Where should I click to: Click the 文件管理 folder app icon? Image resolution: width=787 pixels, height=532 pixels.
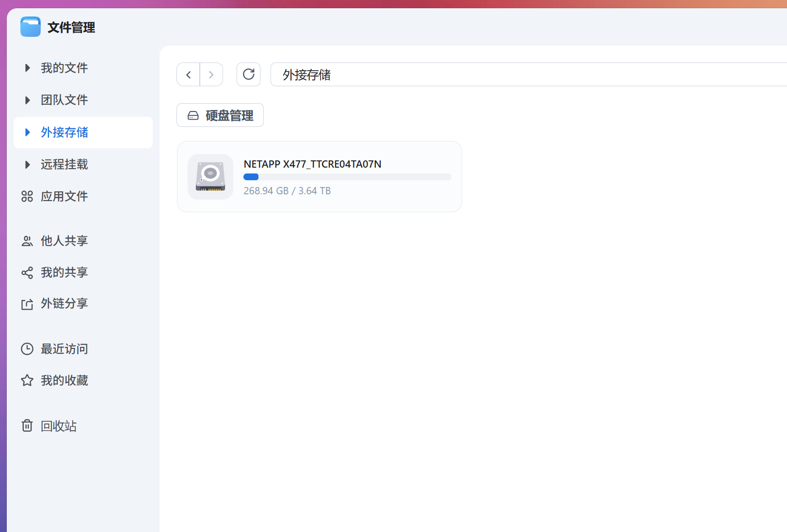(30, 27)
